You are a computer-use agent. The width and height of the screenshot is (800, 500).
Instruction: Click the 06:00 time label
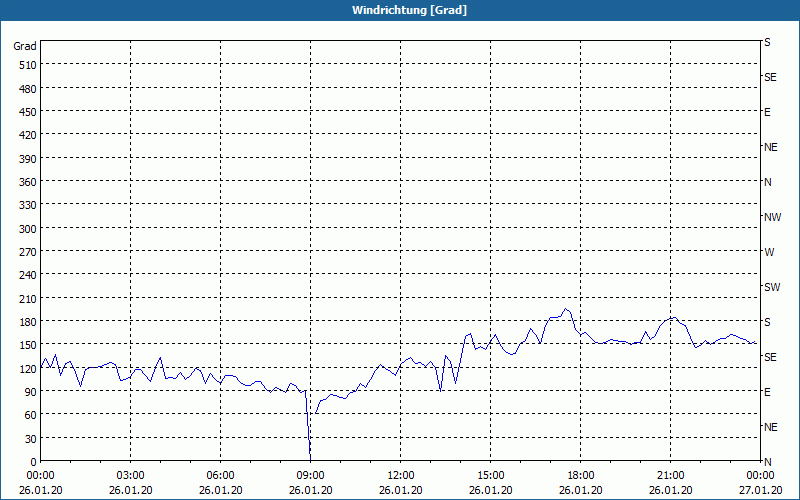click(x=220, y=476)
